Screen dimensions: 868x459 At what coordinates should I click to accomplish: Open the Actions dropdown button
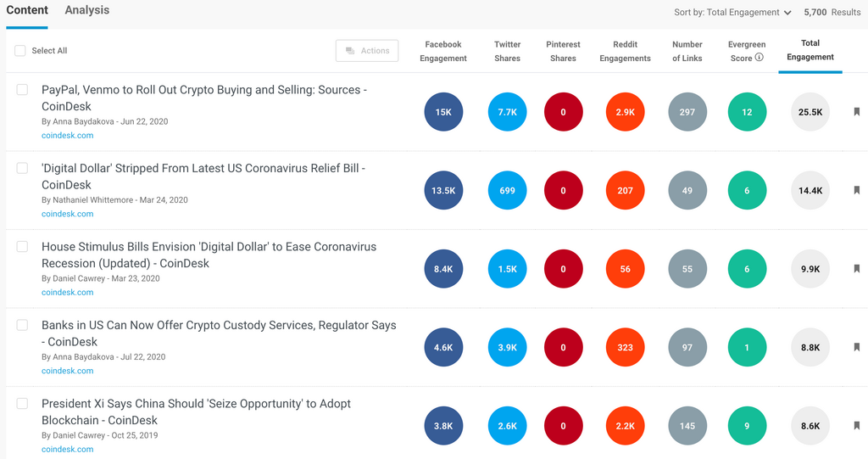tap(367, 51)
